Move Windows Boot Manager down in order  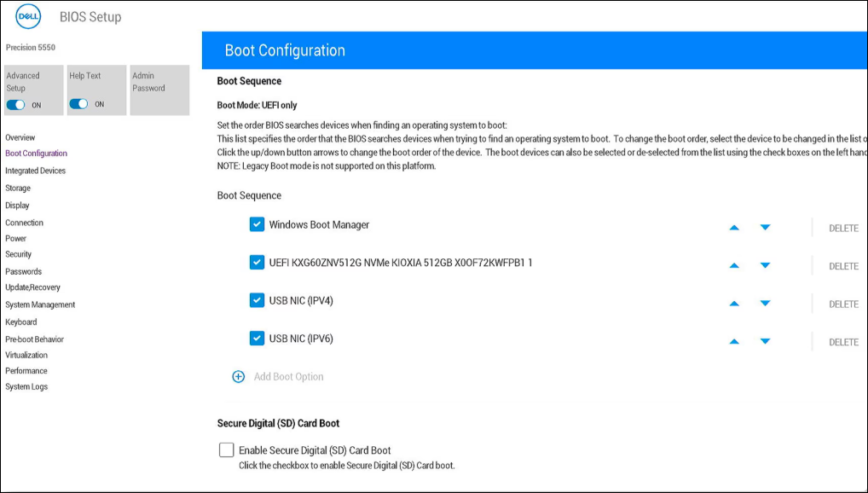coord(765,228)
